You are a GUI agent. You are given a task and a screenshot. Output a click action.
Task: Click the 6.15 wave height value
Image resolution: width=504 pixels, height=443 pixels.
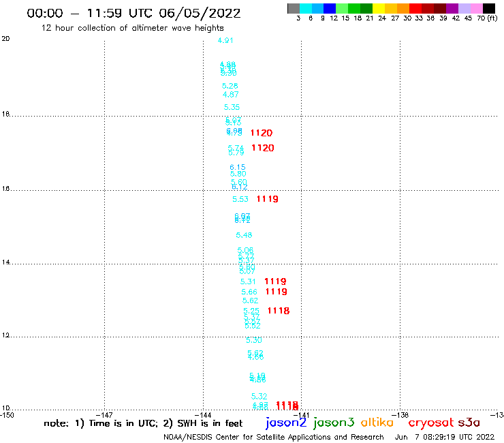pos(238,167)
